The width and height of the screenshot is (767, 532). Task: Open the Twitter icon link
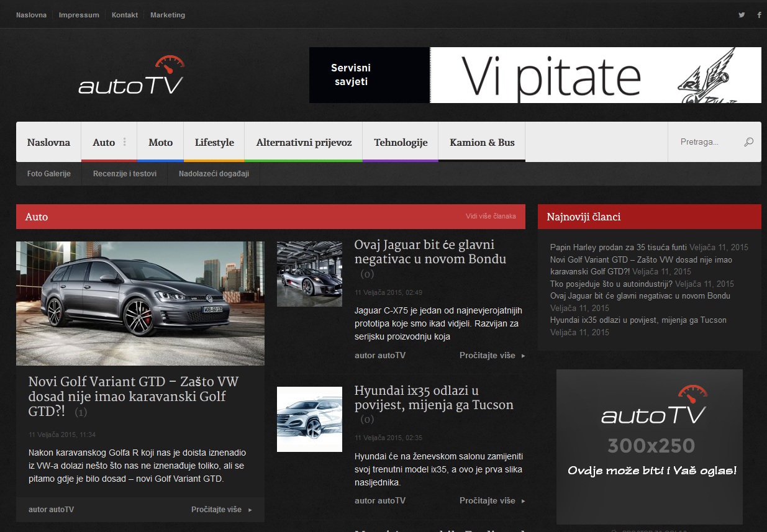point(741,15)
